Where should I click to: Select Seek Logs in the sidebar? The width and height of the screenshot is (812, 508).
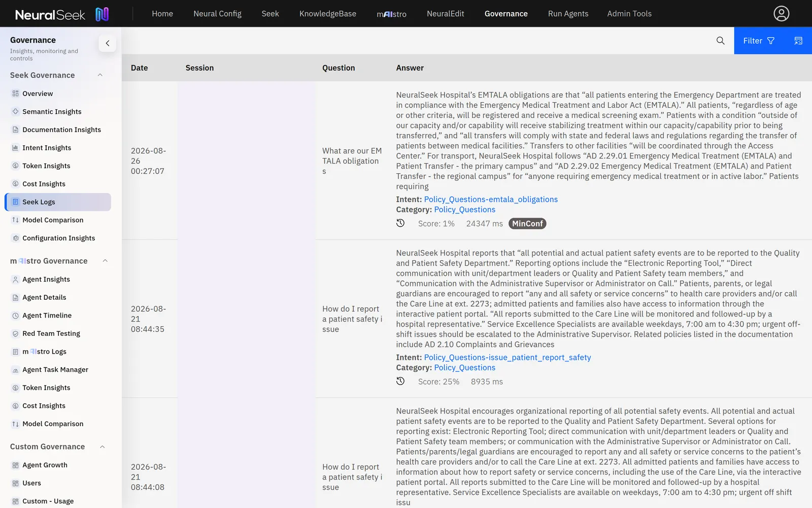point(58,202)
